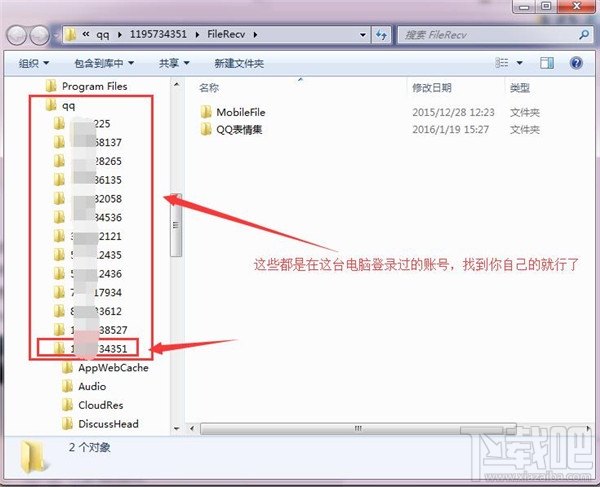This screenshot has width=600, height=487.
Task: Refresh the FileRecv folder view
Action: [381, 35]
